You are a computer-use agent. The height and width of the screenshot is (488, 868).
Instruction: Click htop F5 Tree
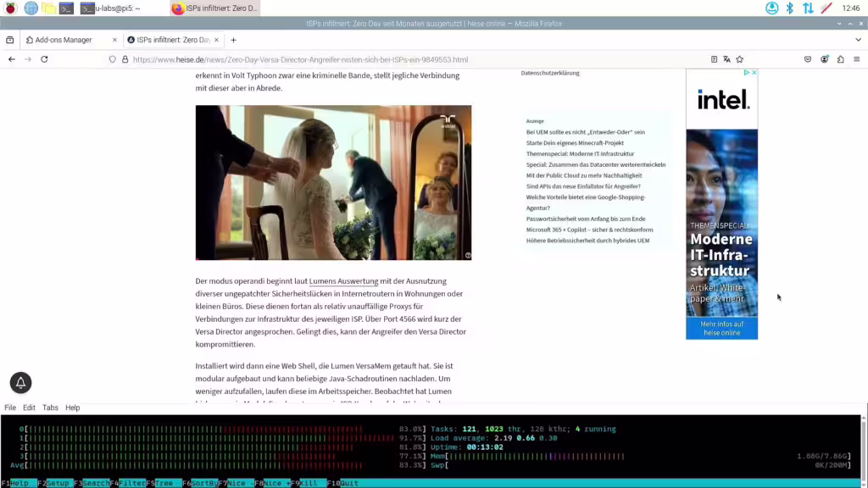tap(164, 483)
